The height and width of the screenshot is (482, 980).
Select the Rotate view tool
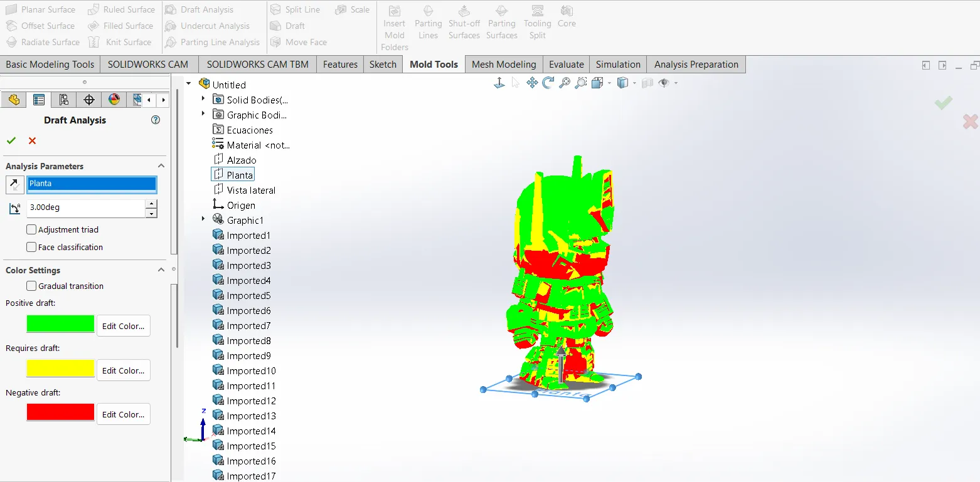[x=548, y=83]
